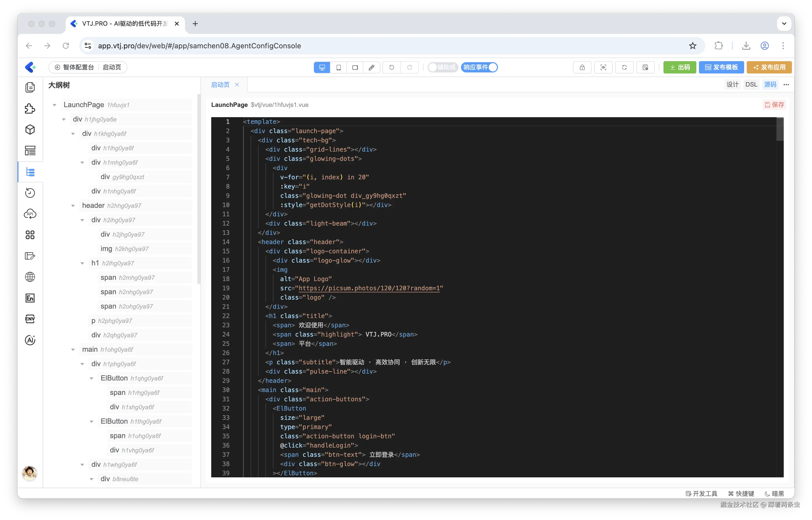Viewport: 812px width, 520px height.
Task: Click the AI assistant sidebar icon
Action: (x=30, y=340)
